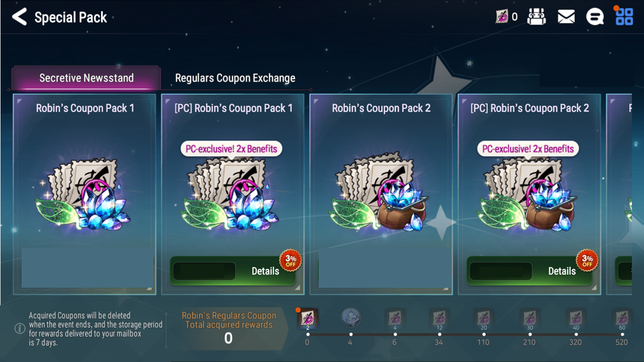
Task: Select the Secretive Newsstand tab
Action: 87,78
